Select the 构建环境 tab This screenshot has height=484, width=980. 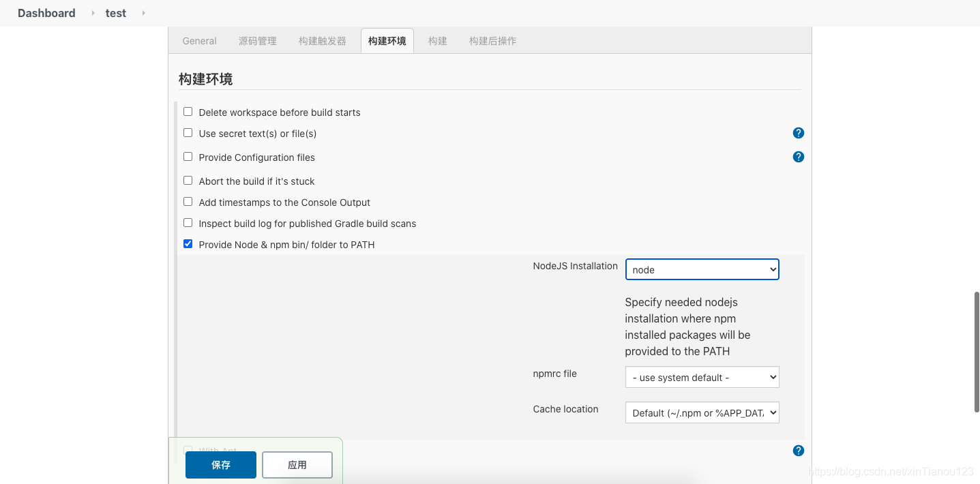(x=387, y=41)
